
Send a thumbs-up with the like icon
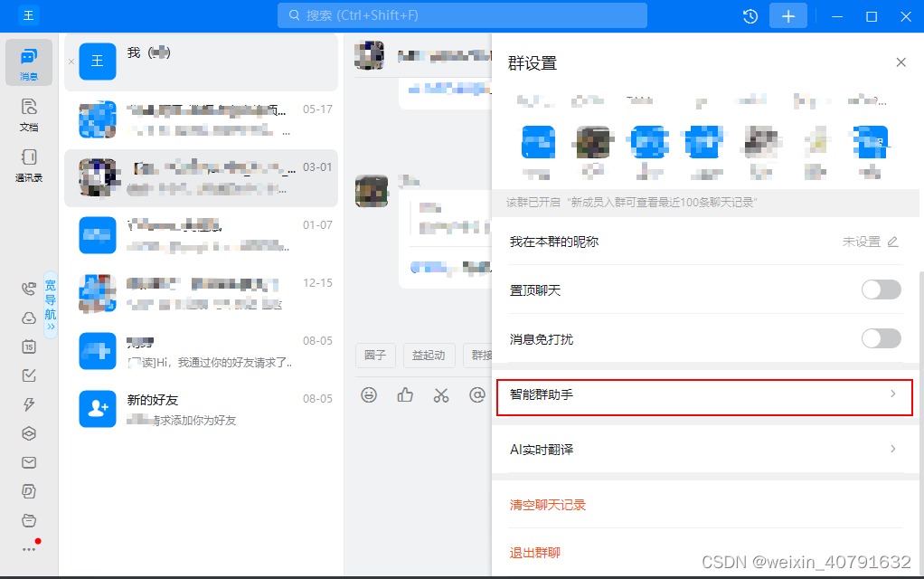[404, 395]
